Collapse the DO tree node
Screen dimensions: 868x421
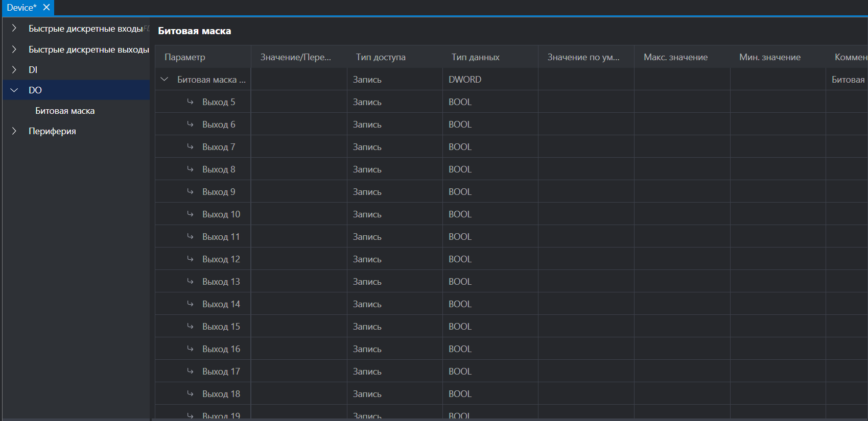[14, 90]
